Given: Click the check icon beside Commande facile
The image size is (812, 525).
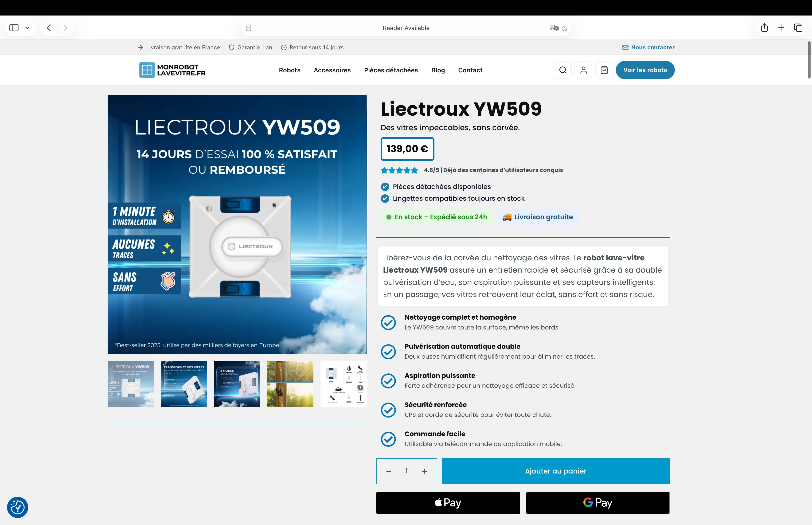Looking at the screenshot, I should 388,439.
